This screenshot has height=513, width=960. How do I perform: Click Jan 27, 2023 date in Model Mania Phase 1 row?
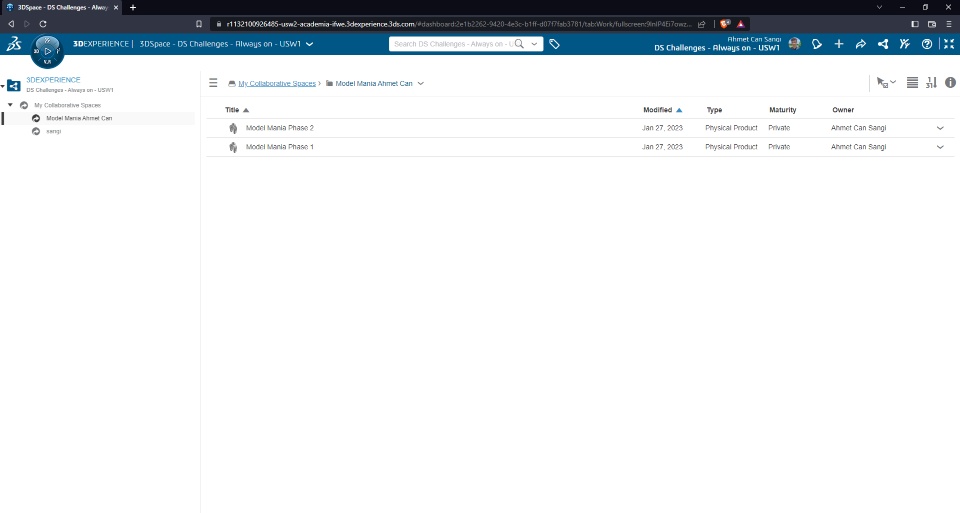(x=662, y=147)
